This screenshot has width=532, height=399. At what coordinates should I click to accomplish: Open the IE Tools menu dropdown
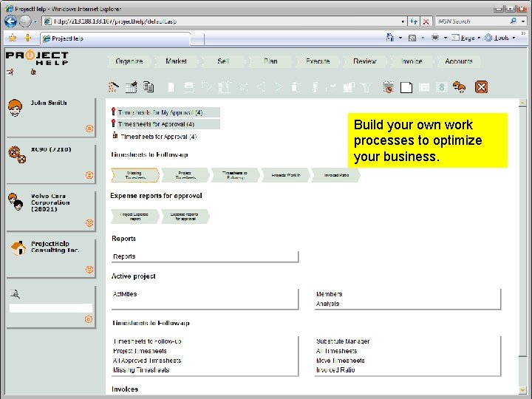click(500, 38)
